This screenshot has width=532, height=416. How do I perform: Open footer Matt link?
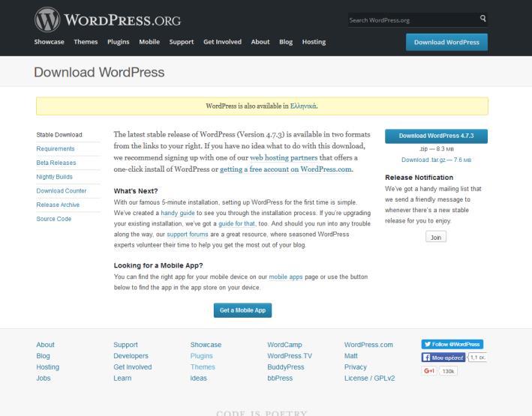(x=351, y=356)
